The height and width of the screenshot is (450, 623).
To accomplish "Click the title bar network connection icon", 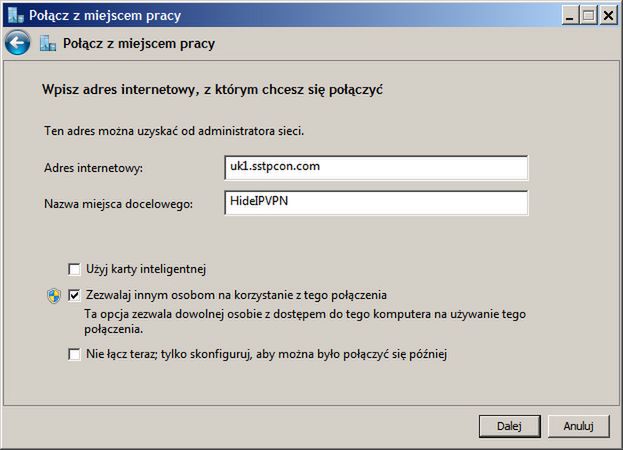I will tap(16, 15).
